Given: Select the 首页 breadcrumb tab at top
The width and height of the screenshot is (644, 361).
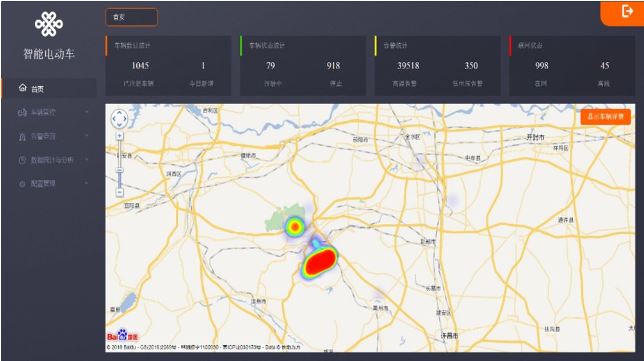Looking at the screenshot, I should [x=131, y=17].
